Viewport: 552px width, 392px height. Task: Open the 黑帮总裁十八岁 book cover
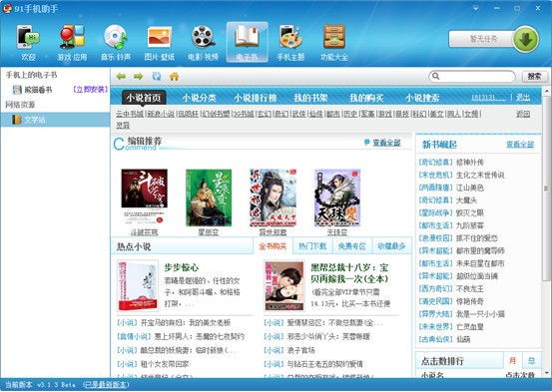284,285
